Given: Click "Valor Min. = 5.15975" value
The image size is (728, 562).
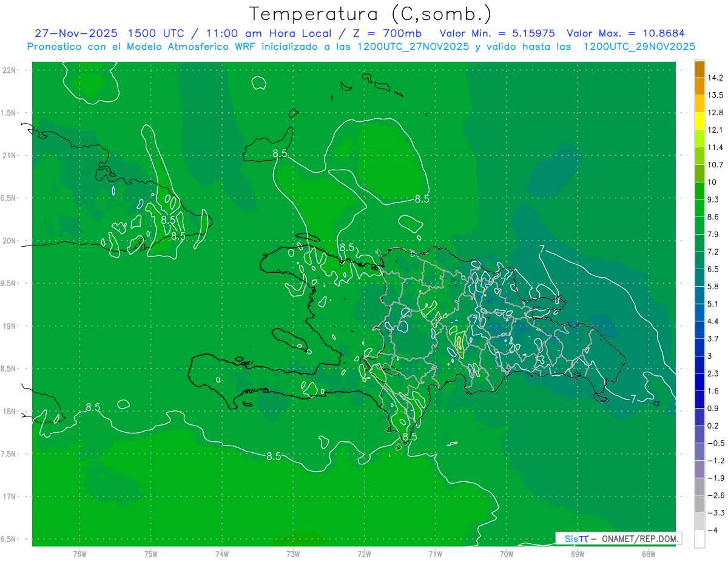Looking at the screenshot, I should pyautogui.click(x=497, y=33).
